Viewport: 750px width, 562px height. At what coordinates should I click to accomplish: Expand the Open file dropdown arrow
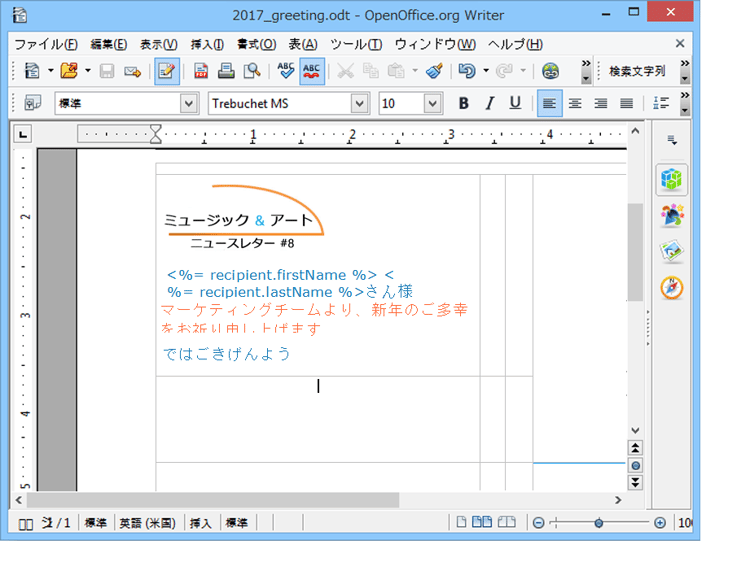pos(88,71)
